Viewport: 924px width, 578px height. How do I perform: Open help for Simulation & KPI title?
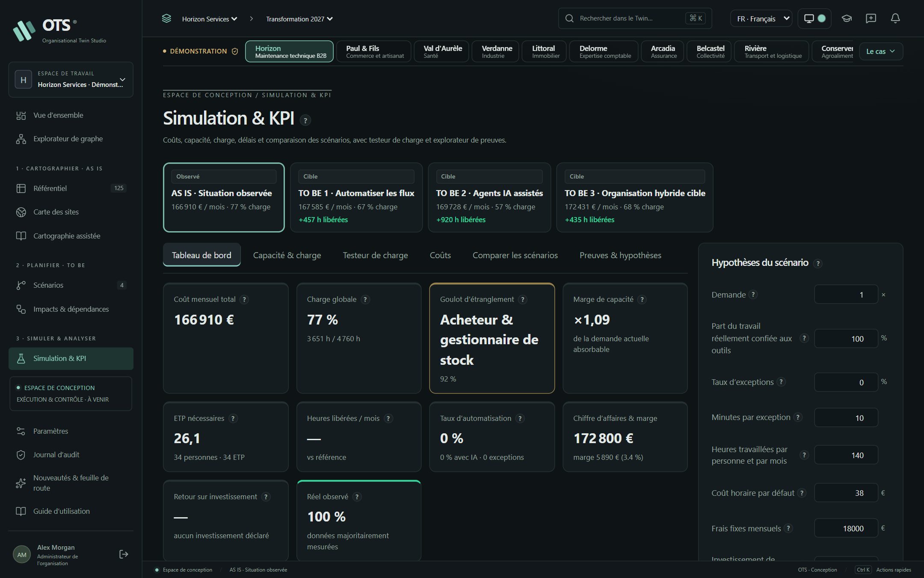(305, 120)
